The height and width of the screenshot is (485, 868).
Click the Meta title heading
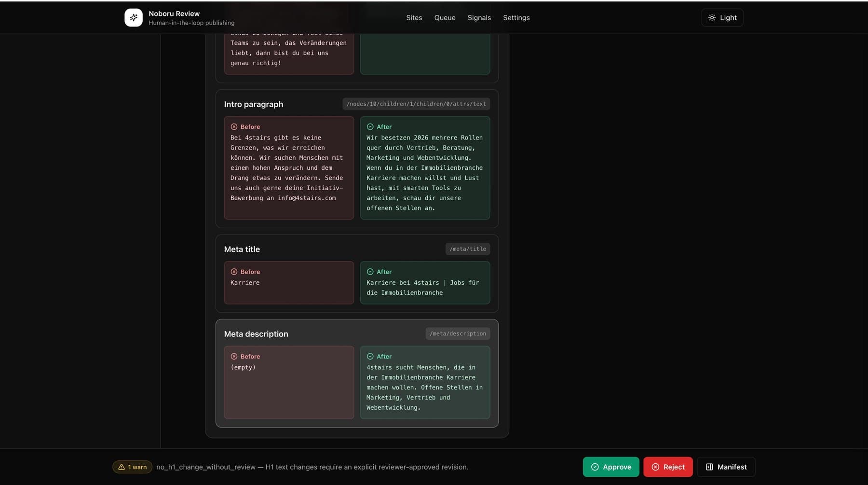242,249
